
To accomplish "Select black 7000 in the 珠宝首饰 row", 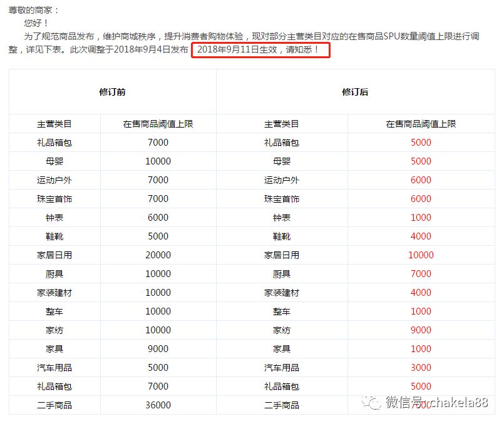I will tap(158, 199).
